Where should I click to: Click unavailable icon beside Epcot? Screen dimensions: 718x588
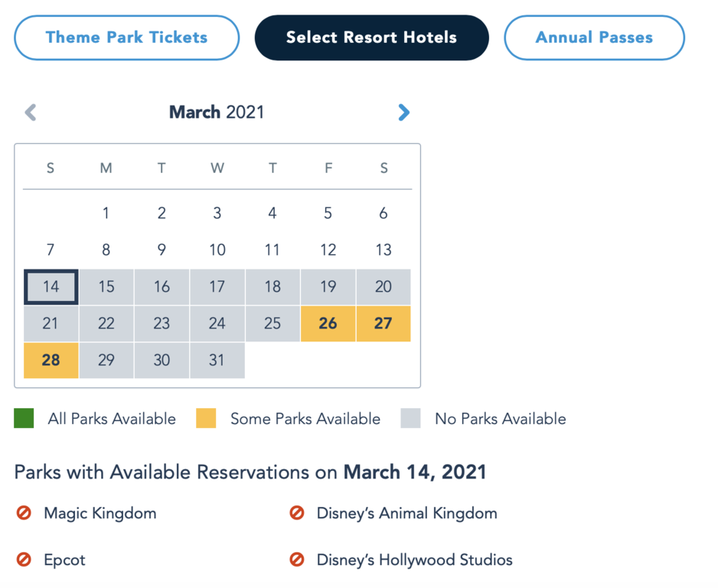pyautogui.click(x=24, y=560)
